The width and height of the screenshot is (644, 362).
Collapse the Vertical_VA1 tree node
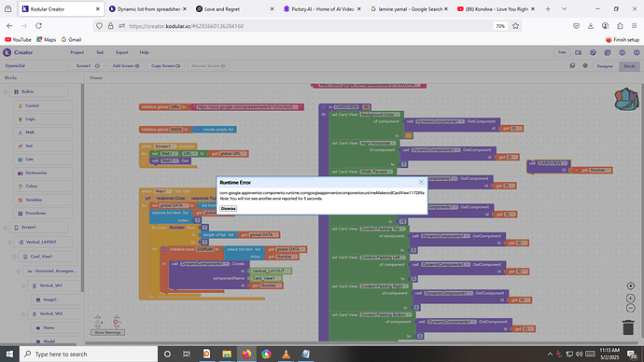(23, 286)
